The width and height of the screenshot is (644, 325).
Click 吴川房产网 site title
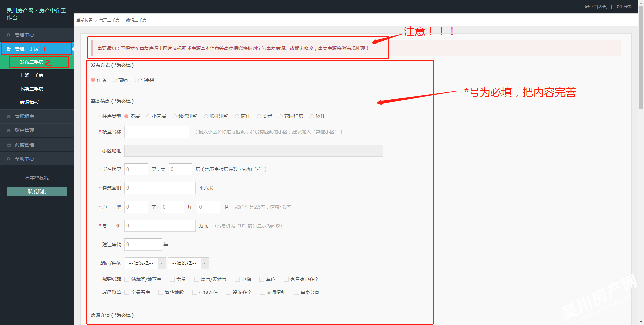point(36,14)
